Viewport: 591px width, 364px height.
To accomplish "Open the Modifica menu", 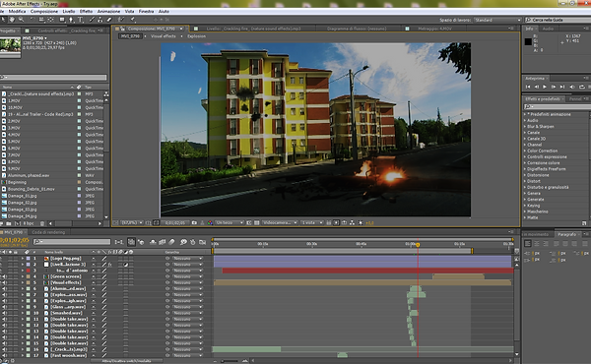I will pos(17,11).
